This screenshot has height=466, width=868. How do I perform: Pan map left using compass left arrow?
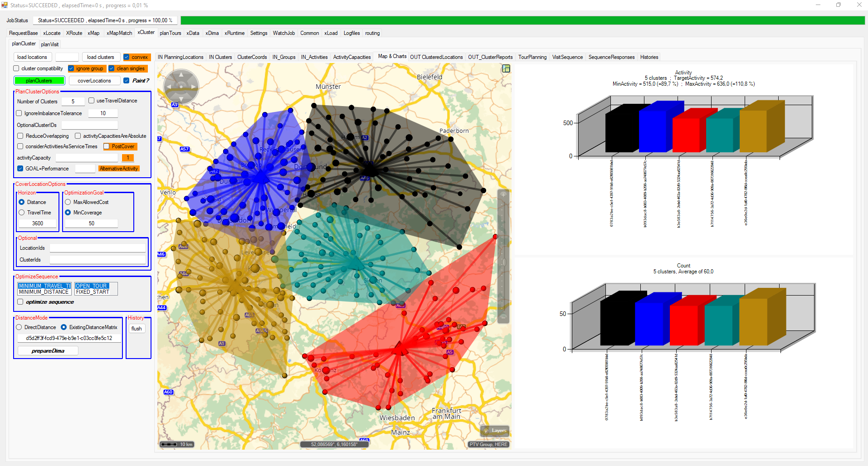click(x=168, y=87)
